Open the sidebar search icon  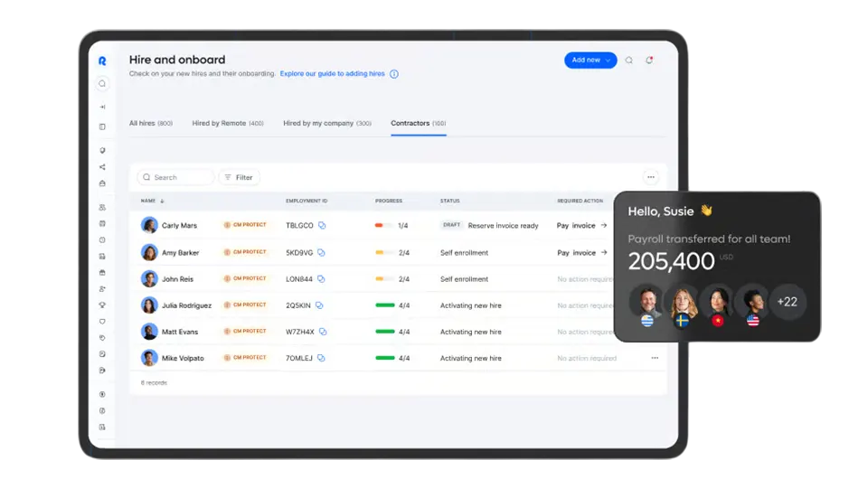[102, 84]
